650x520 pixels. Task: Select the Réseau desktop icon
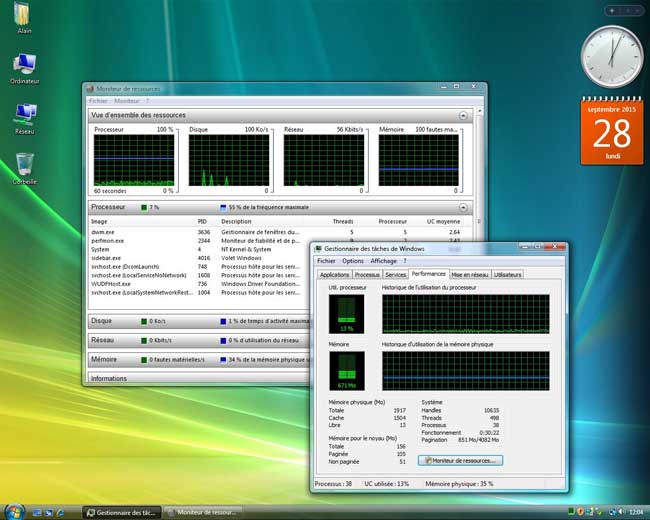25,118
